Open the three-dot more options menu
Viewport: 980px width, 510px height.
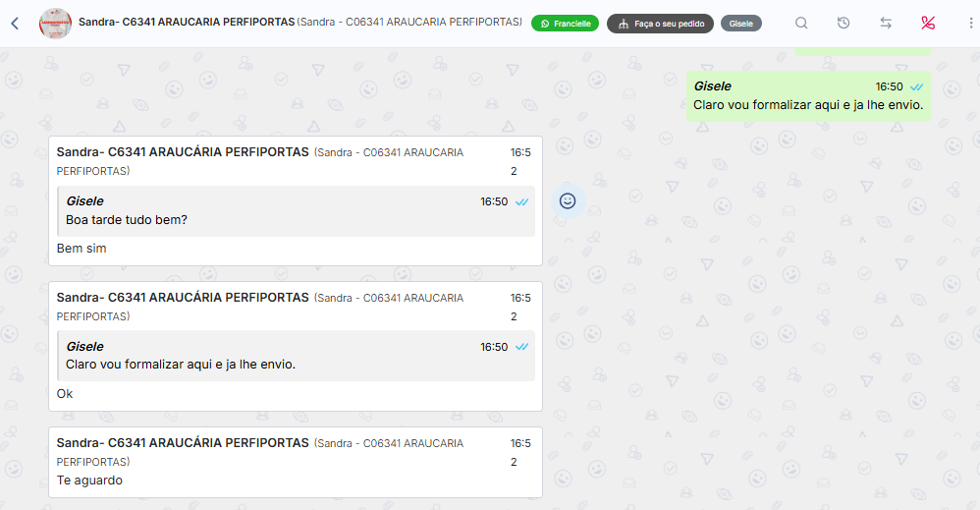tap(970, 24)
